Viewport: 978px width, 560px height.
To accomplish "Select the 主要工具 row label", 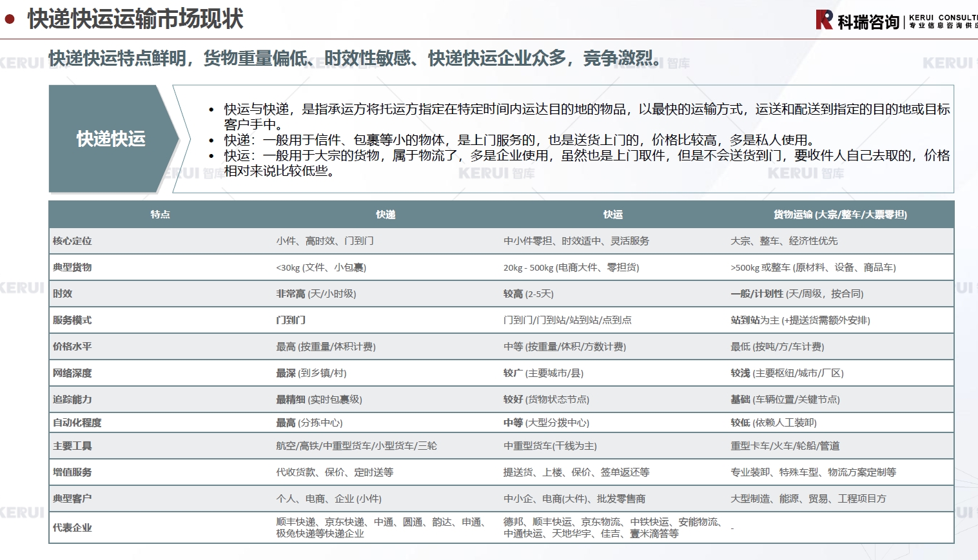I will click(72, 446).
